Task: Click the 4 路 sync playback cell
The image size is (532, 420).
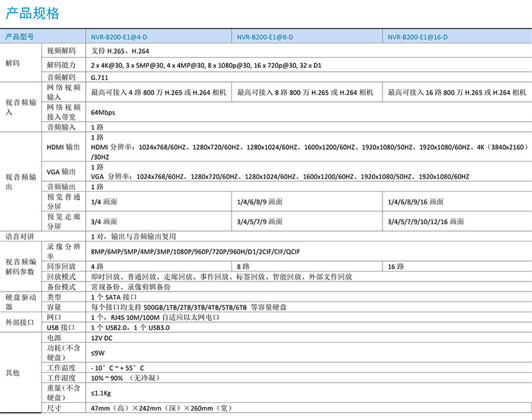Action: [97, 266]
